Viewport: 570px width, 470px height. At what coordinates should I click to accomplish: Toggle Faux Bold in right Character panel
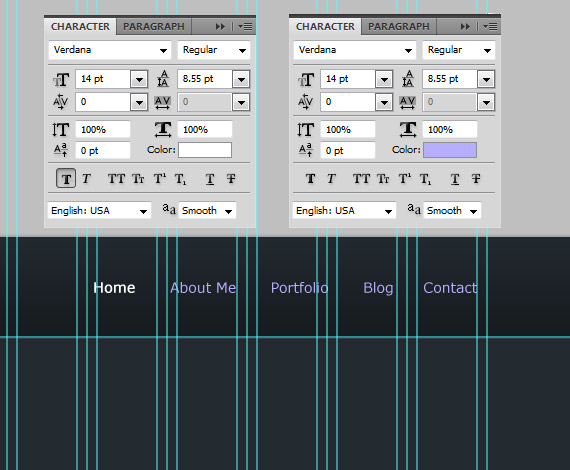310,178
